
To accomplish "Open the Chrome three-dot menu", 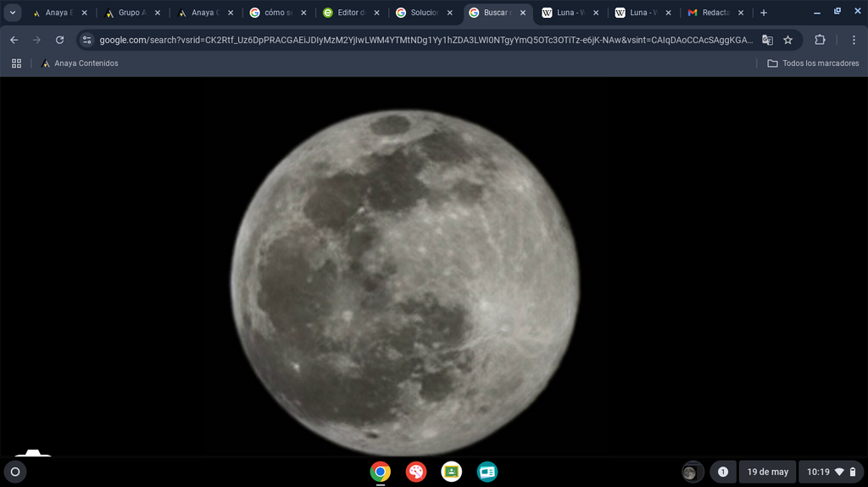I will (x=854, y=40).
